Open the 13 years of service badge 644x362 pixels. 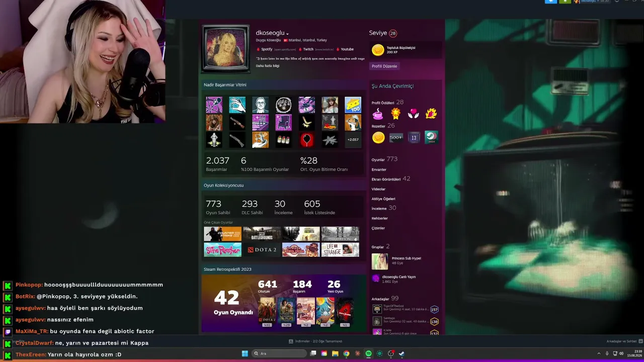(x=414, y=137)
